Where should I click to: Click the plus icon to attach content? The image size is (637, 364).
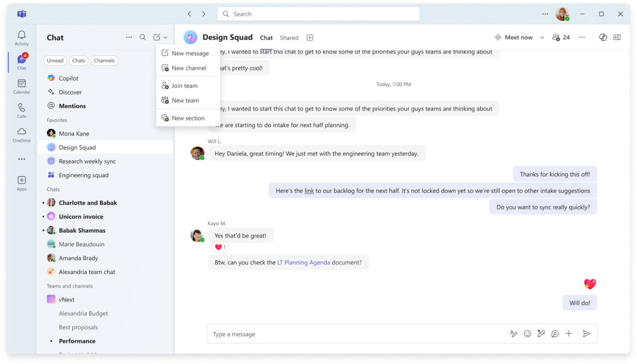pos(569,334)
